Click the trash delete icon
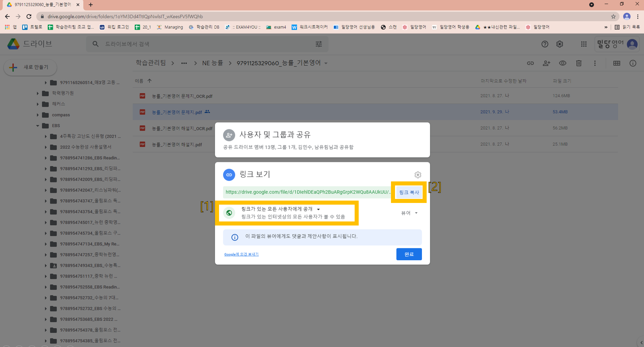Screen dimensions: 644x347 pos(579,63)
